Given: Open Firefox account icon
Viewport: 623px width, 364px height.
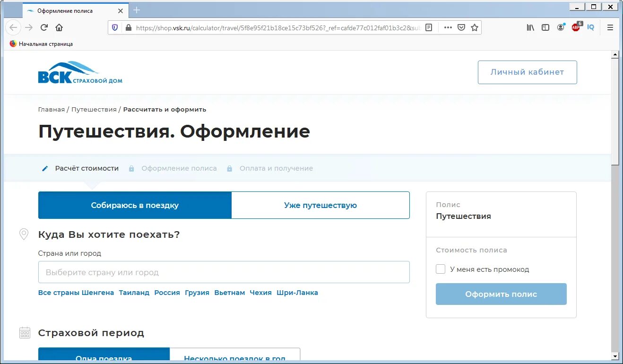Looking at the screenshot, I should coord(561,27).
